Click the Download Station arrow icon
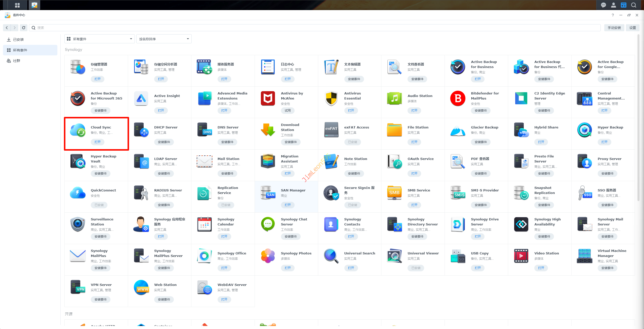 coord(268,130)
